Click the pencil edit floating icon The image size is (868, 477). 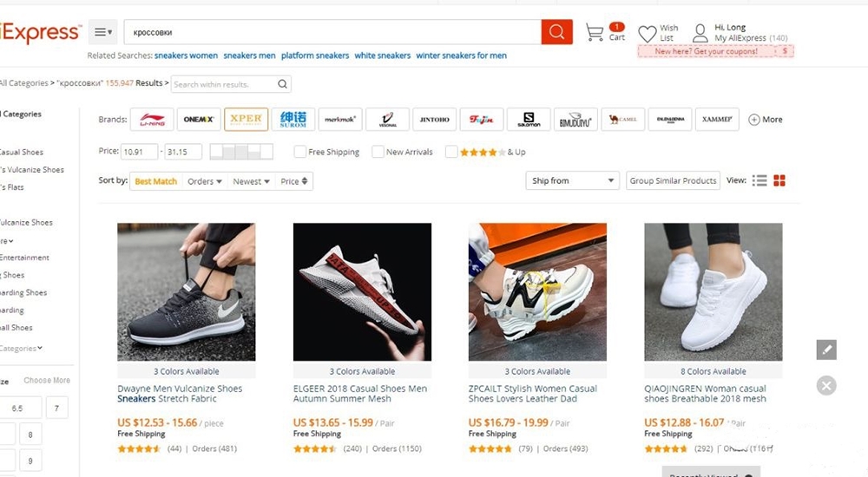point(826,350)
